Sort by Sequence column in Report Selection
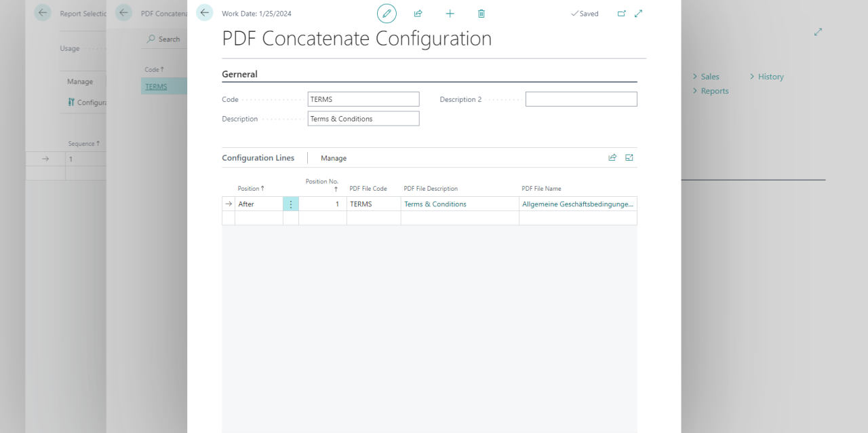Viewport: 868px width, 433px height. tap(84, 144)
